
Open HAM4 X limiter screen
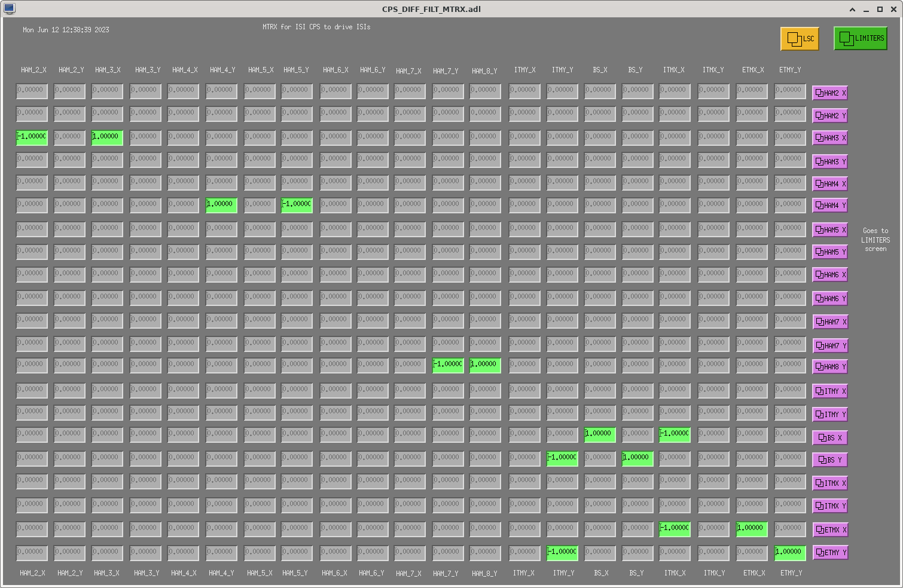(x=830, y=184)
